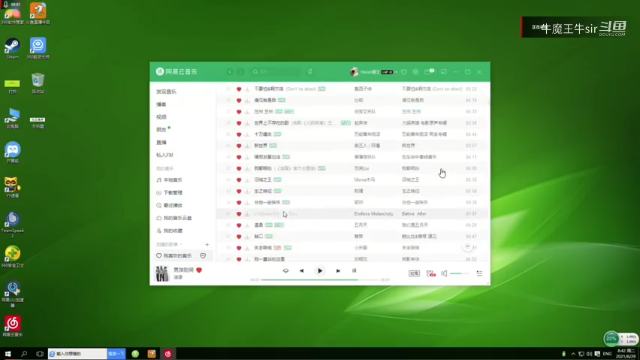This screenshot has width=640, height=360.
Task: Open 发现音乐 in the sidebar
Action: 166,91
